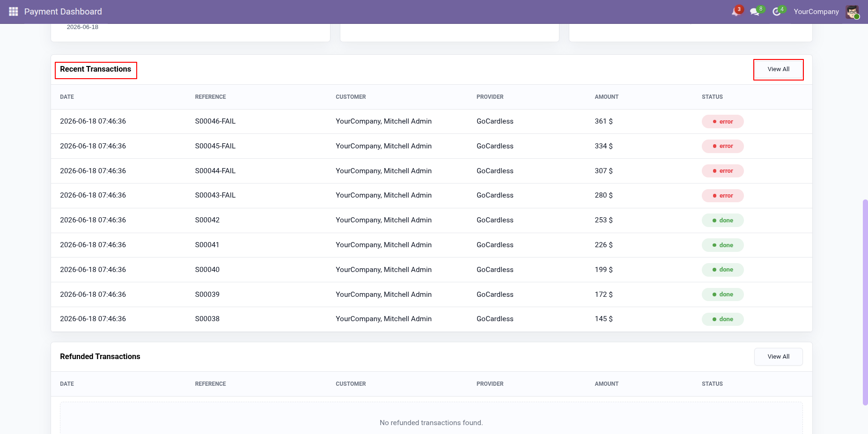Select the S00040 transaction row amount 199 $
This screenshot has height=434, width=868.
click(603, 270)
